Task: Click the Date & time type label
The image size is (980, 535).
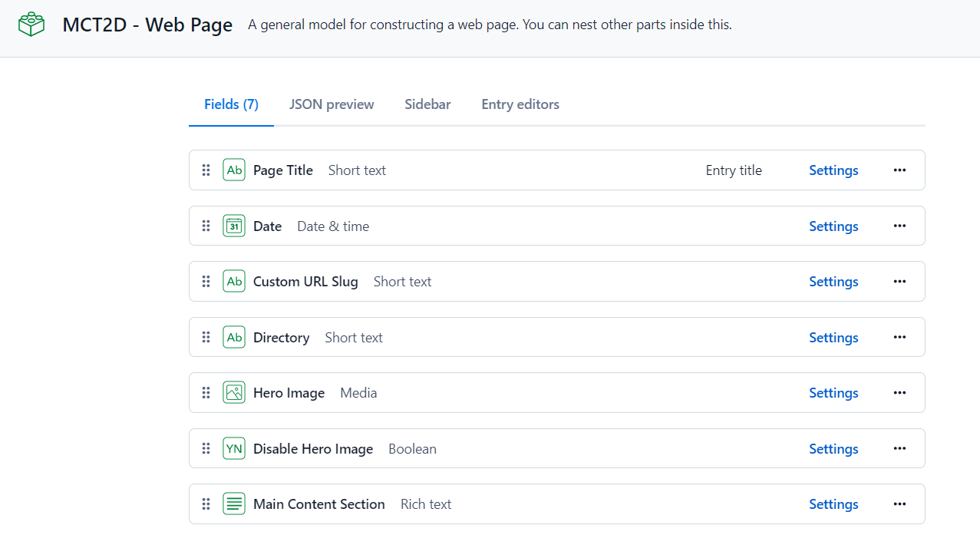Action: point(333,226)
